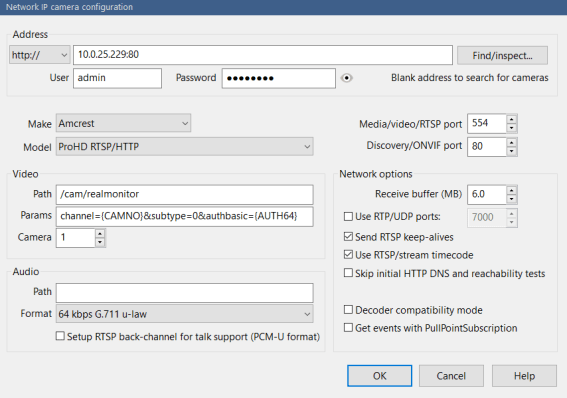Increase the Camera number

pyautogui.click(x=100, y=233)
